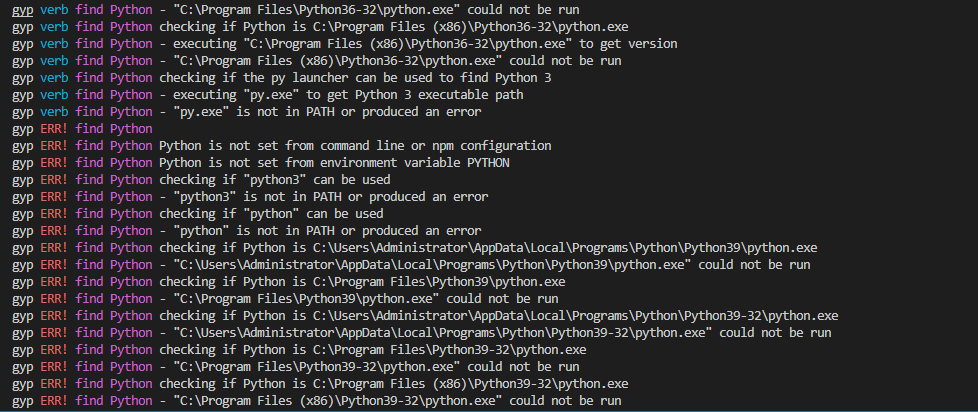Click the line checking if "python3" can be used
This screenshot has height=412, width=978.
coord(201,180)
